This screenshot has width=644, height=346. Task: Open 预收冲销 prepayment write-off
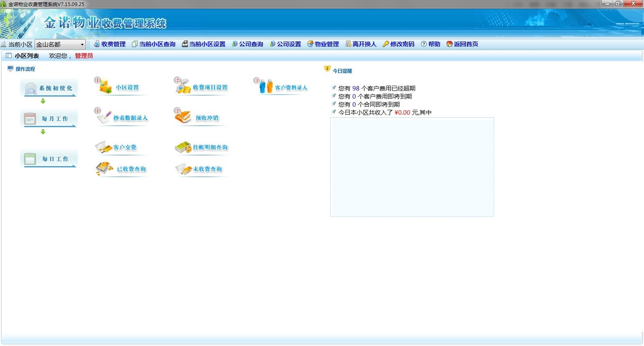200,118
